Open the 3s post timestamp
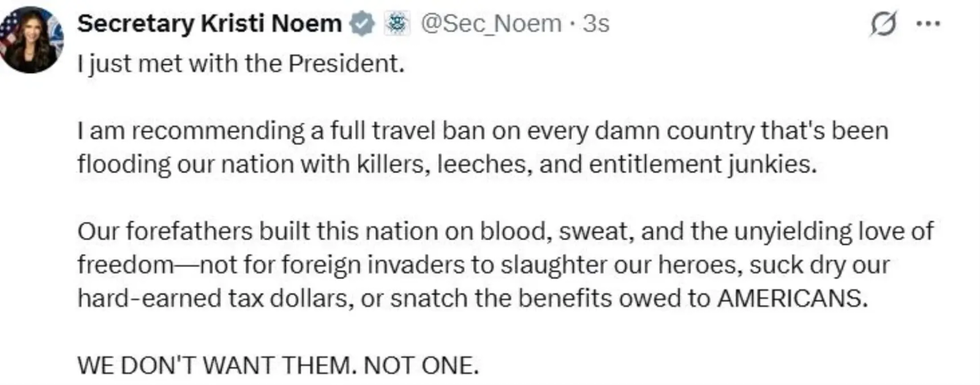The height and width of the screenshot is (385, 980). [x=596, y=24]
